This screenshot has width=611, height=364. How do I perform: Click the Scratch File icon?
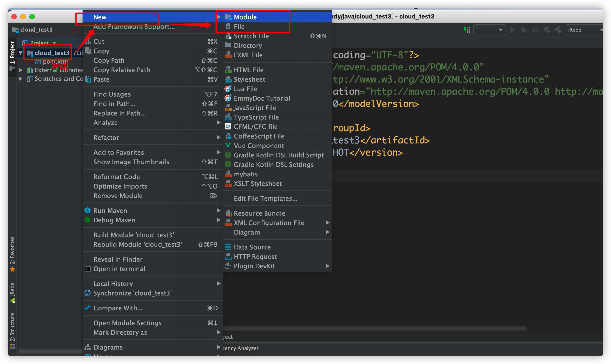[x=228, y=36]
